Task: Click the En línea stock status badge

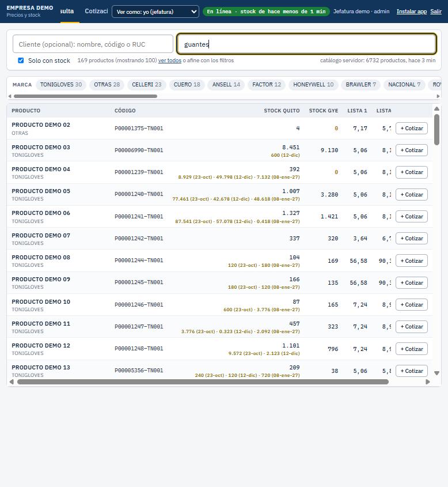Action: [x=266, y=12]
